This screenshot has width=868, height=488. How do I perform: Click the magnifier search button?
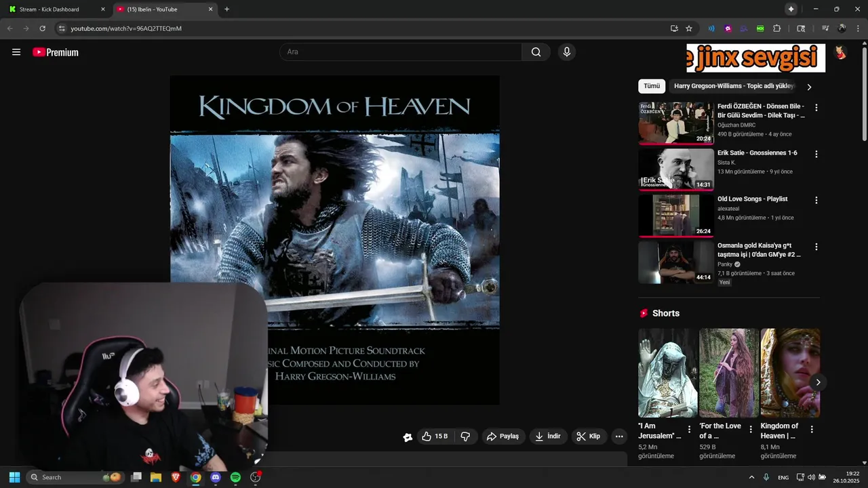point(536,52)
